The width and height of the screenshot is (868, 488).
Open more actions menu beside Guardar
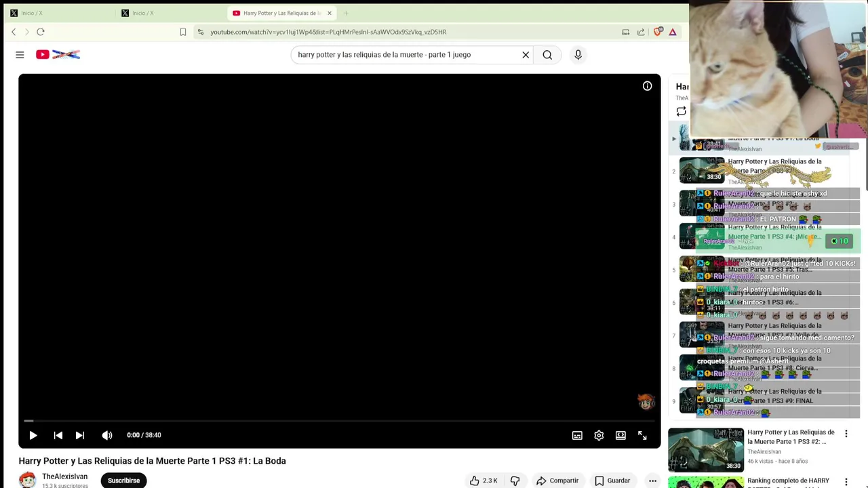click(x=652, y=481)
